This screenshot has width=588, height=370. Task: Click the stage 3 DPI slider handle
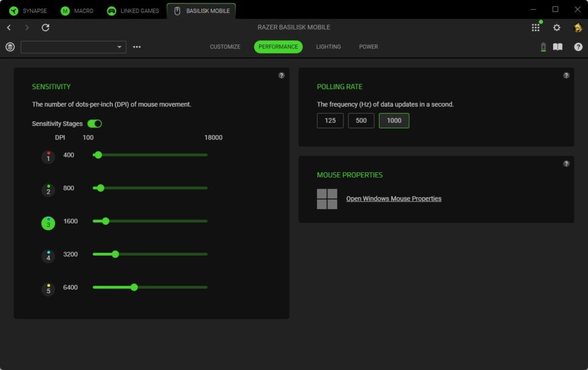tap(106, 221)
